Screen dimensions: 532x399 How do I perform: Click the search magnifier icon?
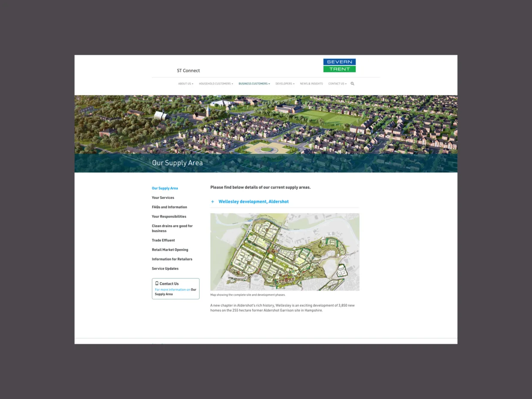352,84
